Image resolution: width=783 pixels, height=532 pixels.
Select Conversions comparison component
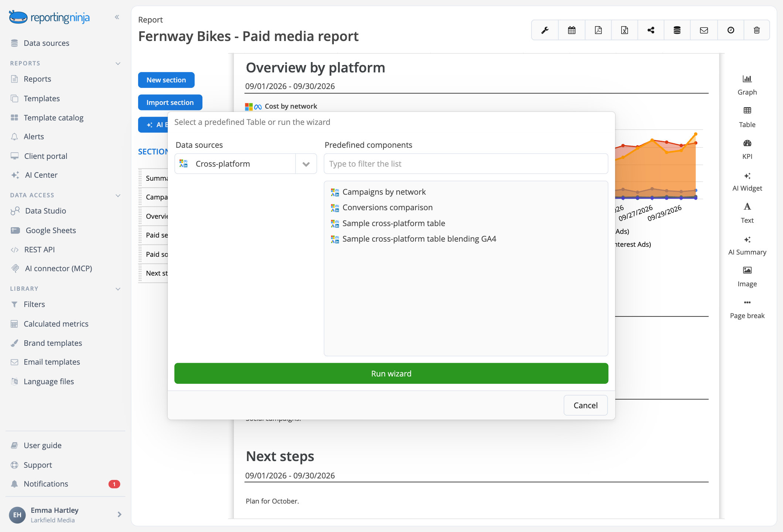(387, 208)
